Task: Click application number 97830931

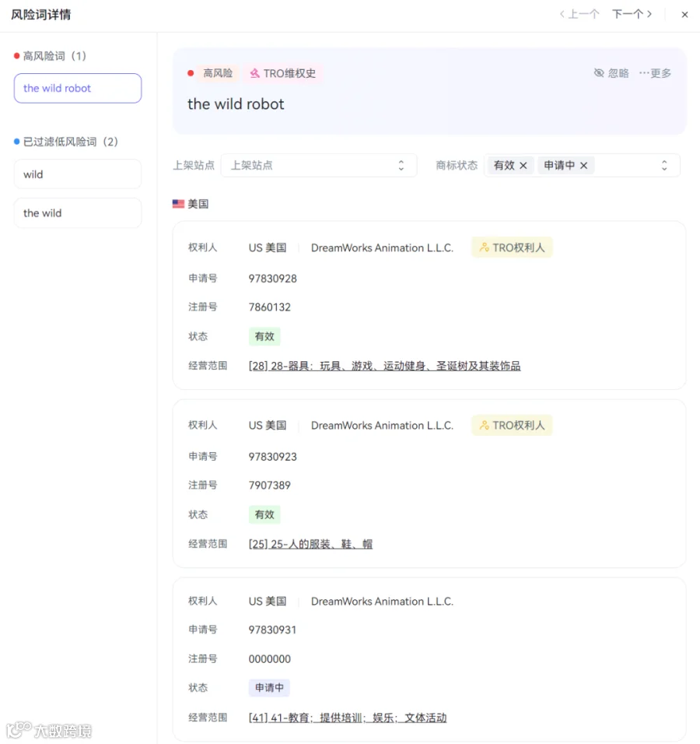Action: 272,630
